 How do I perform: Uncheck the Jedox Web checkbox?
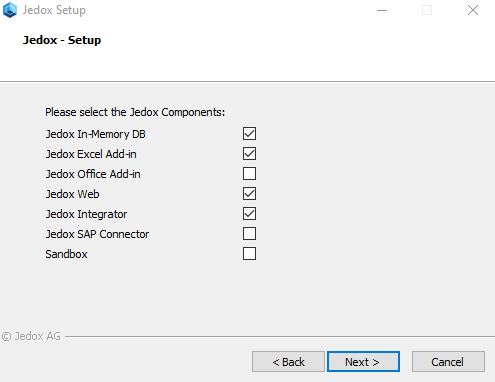click(x=249, y=194)
